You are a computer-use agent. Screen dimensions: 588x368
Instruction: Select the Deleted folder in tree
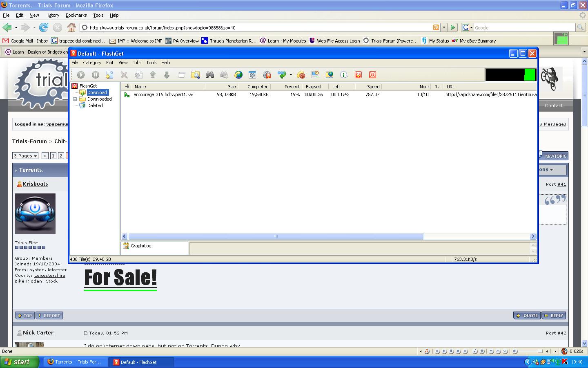click(95, 105)
